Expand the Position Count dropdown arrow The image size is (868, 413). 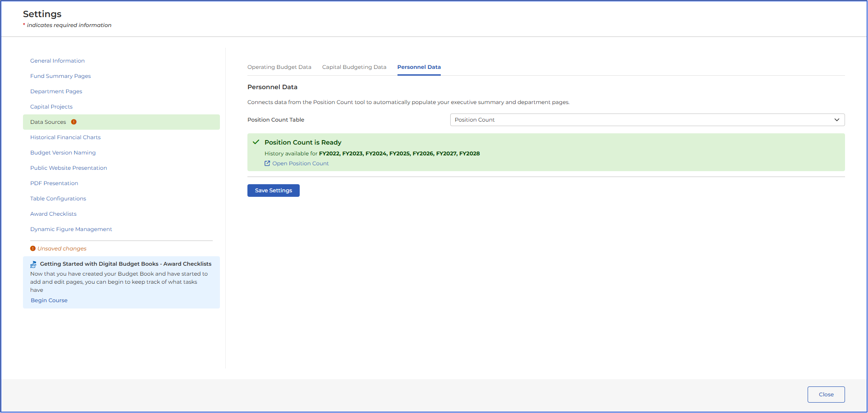[837, 120]
